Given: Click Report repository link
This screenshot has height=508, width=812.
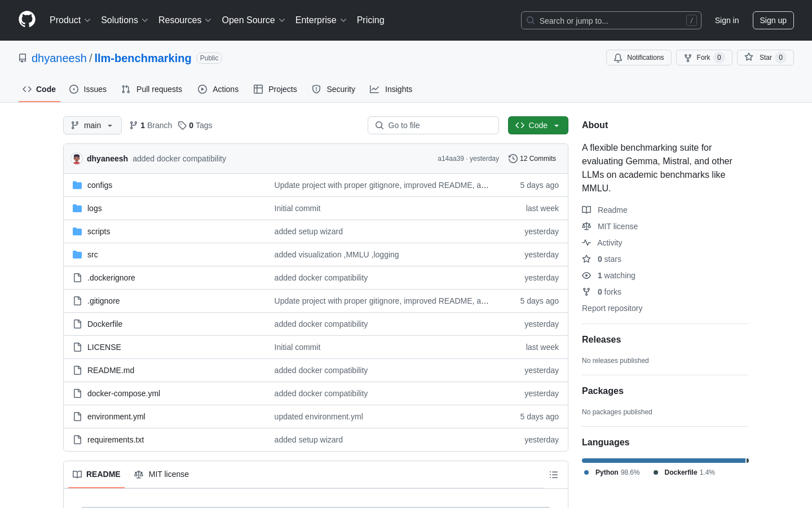Looking at the screenshot, I should click(x=612, y=308).
